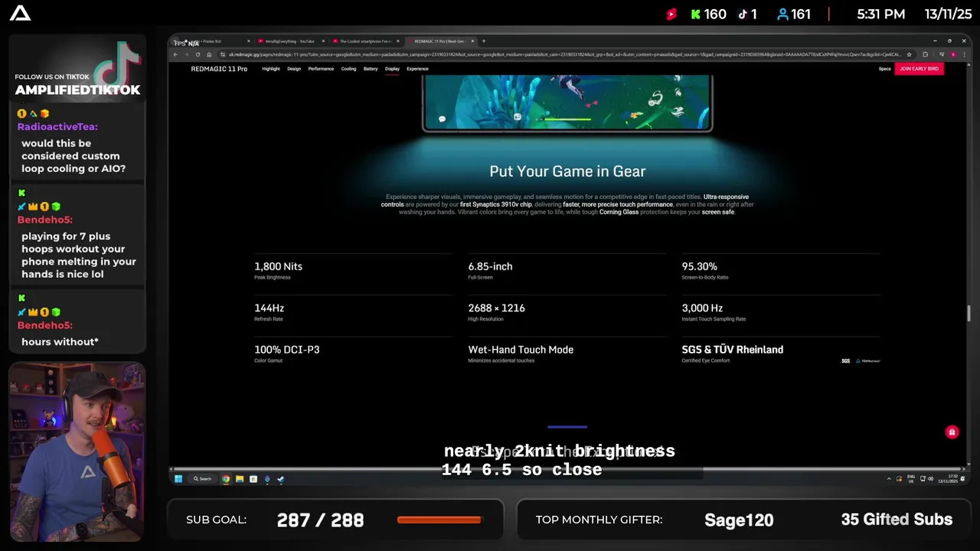Click the blue slide indicator bar

(567, 427)
